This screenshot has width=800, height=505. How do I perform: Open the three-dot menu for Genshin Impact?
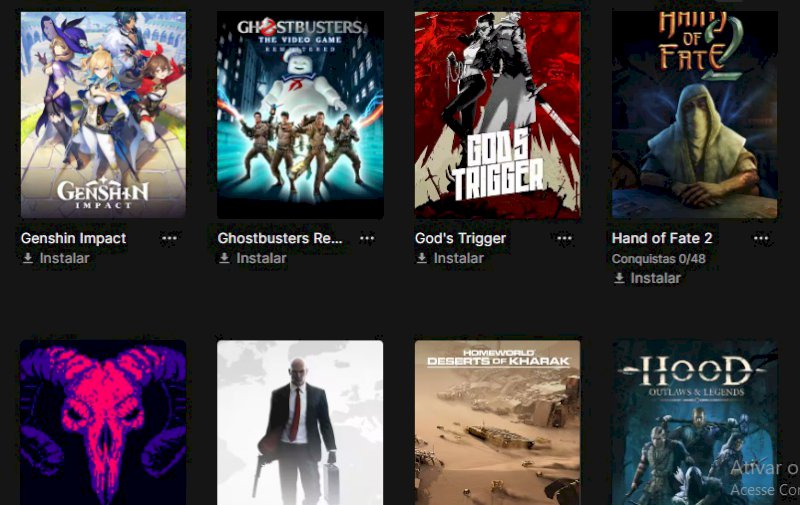coord(169,238)
